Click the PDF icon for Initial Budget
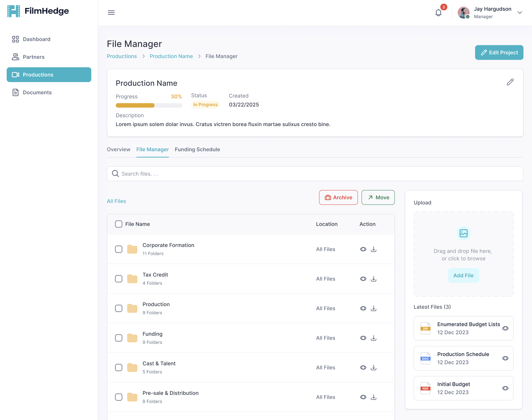 425,388
